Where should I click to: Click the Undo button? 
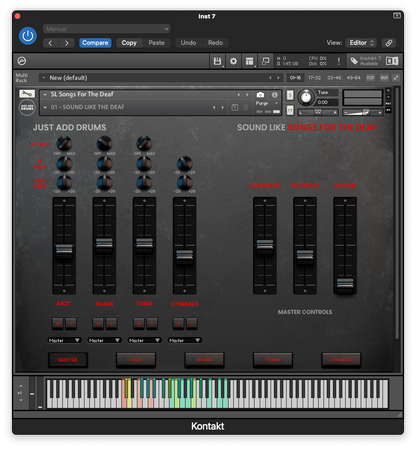[x=188, y=43]
